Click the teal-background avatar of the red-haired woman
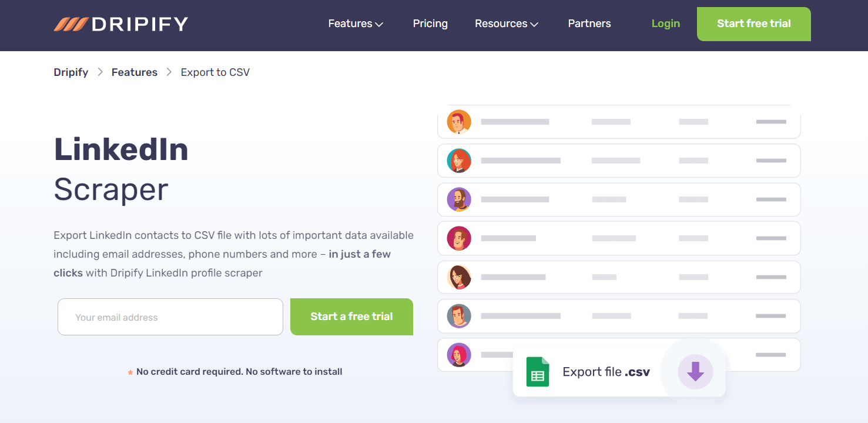Screen dimensions: 868x423 (459, 161)
